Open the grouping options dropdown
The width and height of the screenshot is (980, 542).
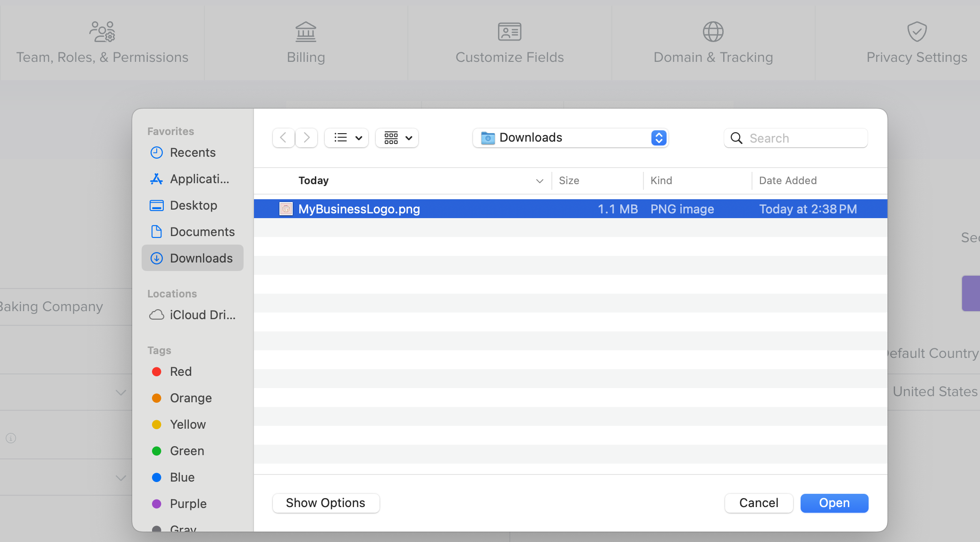pyautogui.click(x=397, y=138)
